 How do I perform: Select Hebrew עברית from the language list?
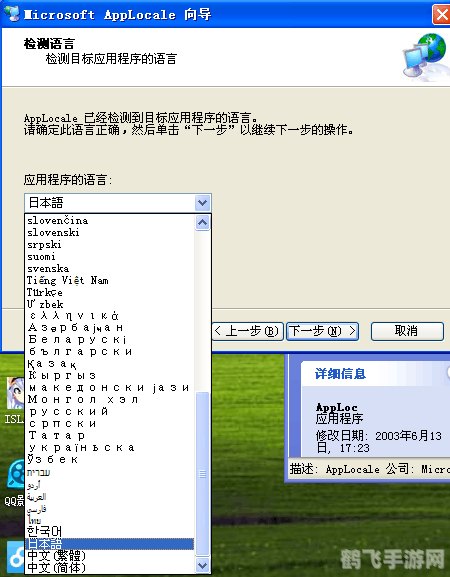(x=110, y=472)
